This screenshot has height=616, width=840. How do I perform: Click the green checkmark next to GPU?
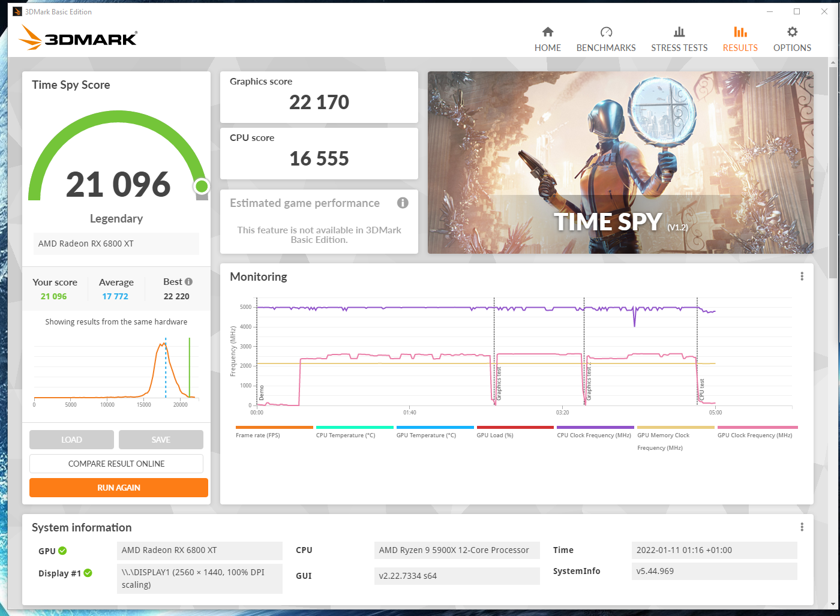[62, 551]
